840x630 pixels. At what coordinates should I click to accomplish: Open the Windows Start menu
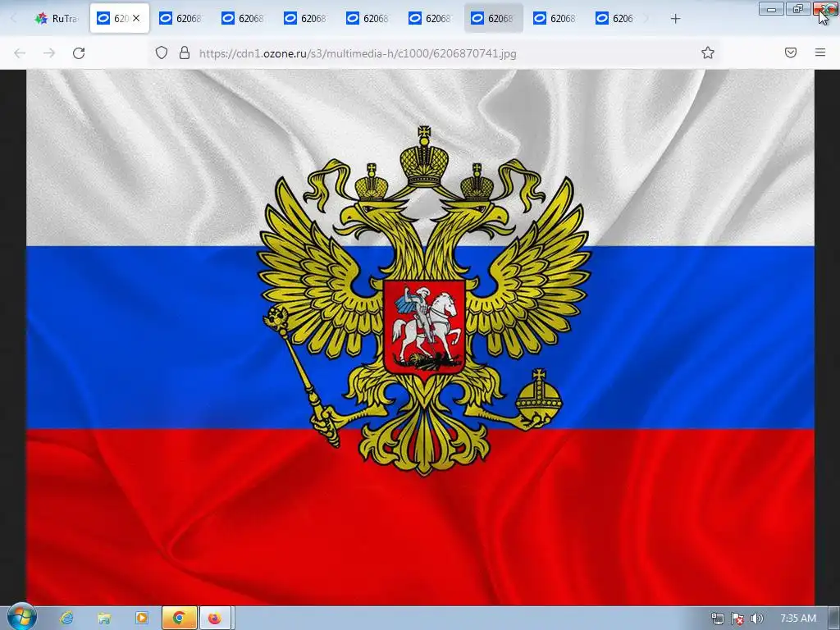tap(22, 617)
